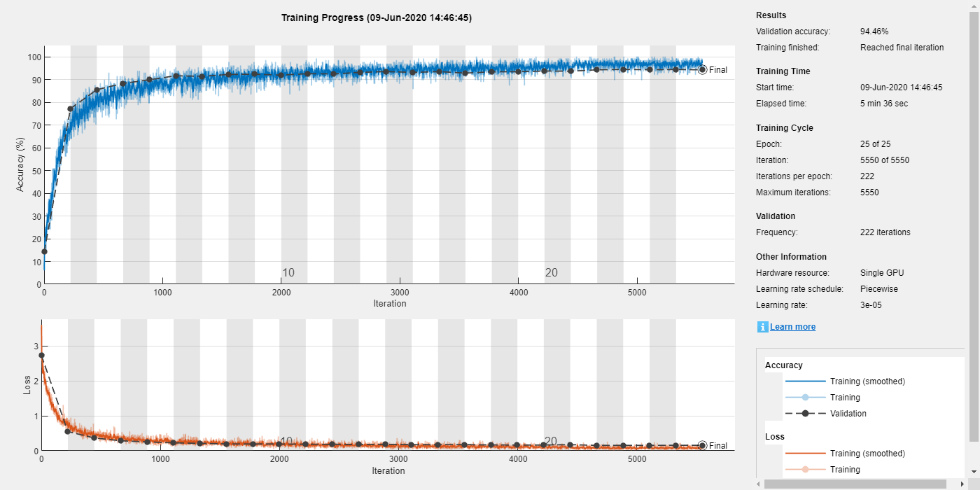980x490 pixels.
Task: Click the horizontal scrollbar thumb below the legend
Action: [x=854, y=484]
